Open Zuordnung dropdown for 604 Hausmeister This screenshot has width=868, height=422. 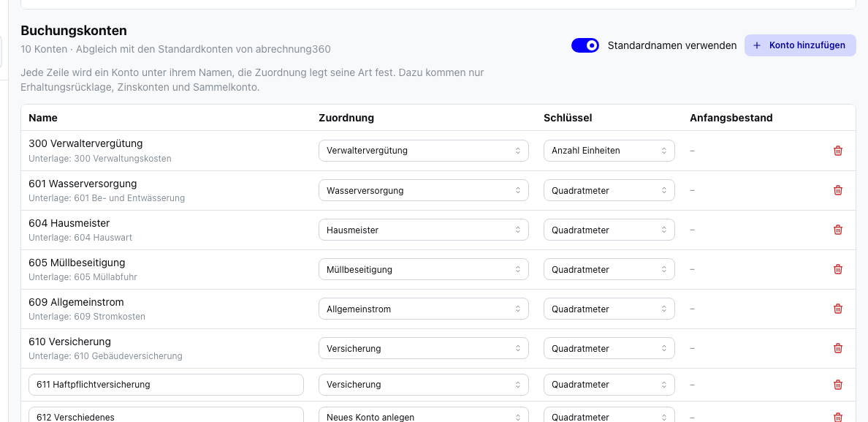(x=424, y=230)
